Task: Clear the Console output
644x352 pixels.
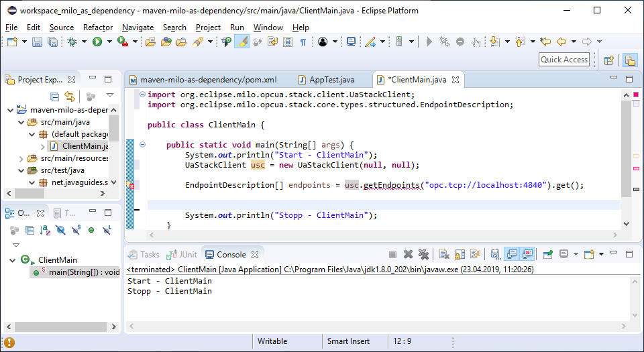Action: (x=443, y=255)
